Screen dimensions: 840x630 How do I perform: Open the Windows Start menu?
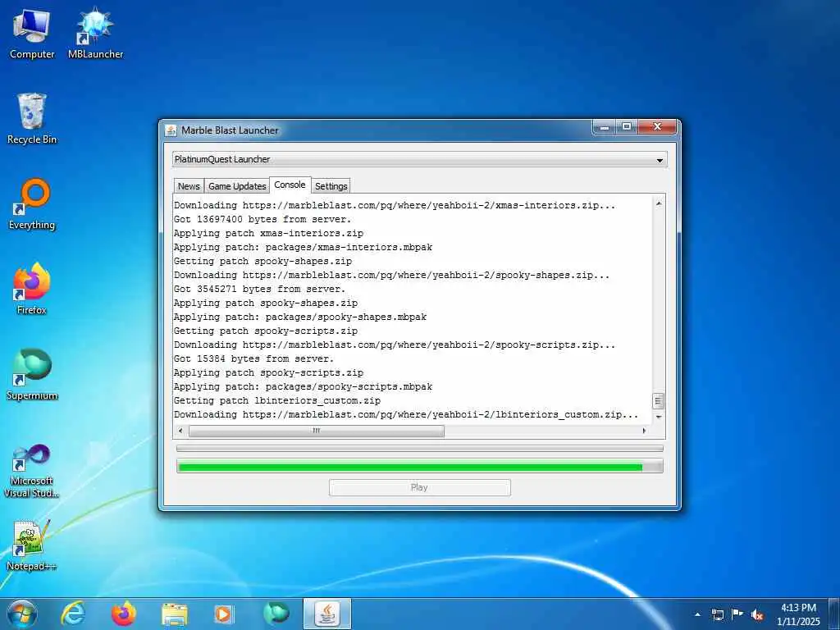pos(22,614)
